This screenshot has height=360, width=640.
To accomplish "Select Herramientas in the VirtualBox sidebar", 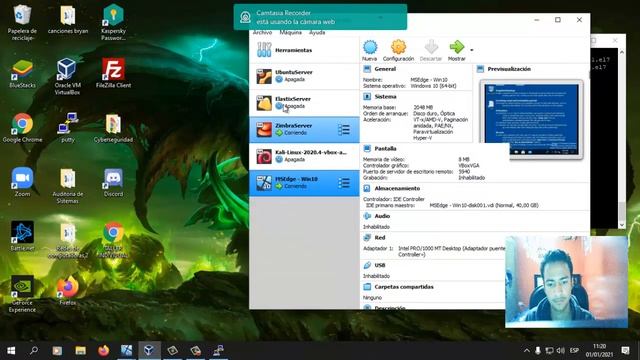I will 304,50.
